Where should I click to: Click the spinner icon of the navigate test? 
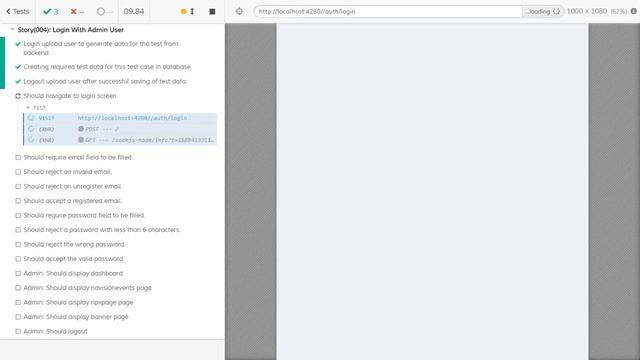pos(18,96)
